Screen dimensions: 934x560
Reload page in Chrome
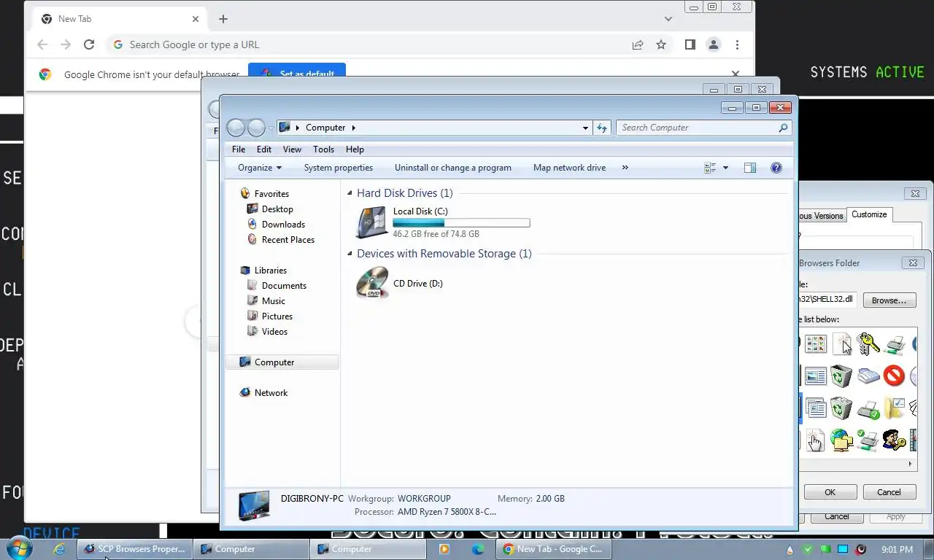pyautogui.click(x=89, y=44)
